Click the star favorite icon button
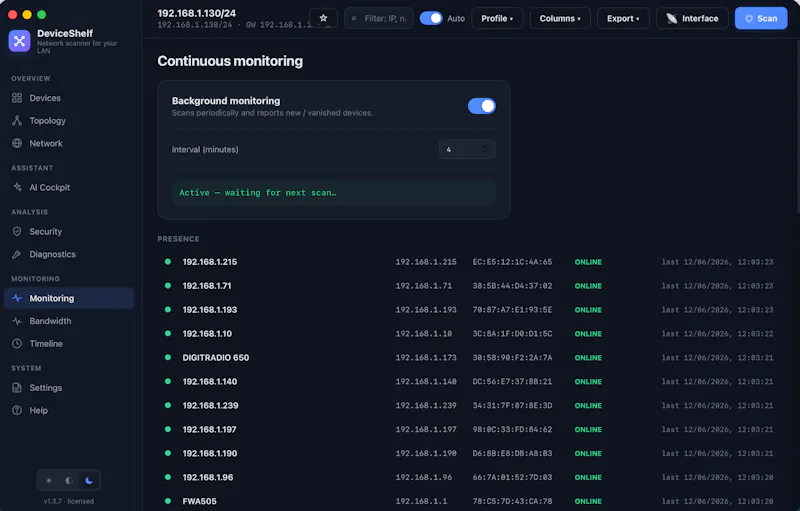The image size is (800, 511). tap(323, 18)
